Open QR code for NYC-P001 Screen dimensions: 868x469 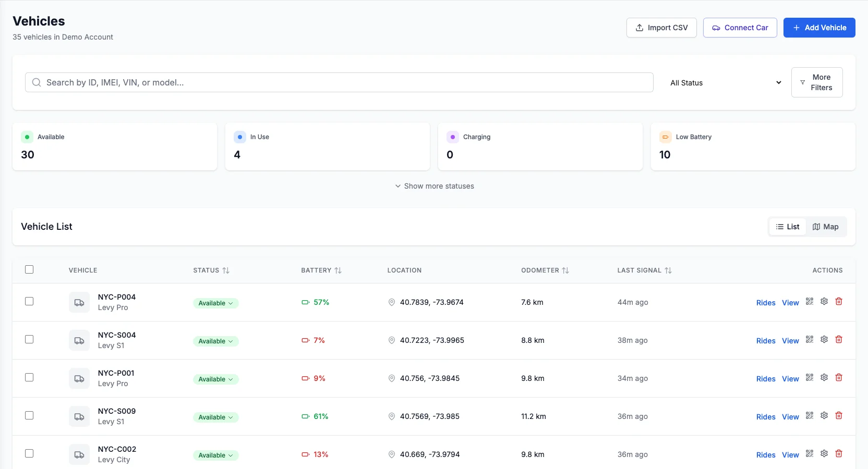[x=810, y=377]
